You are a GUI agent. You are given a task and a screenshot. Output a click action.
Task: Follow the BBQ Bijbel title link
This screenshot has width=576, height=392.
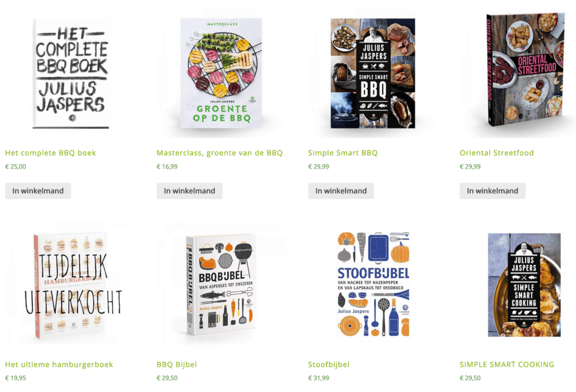click(177, 364)
